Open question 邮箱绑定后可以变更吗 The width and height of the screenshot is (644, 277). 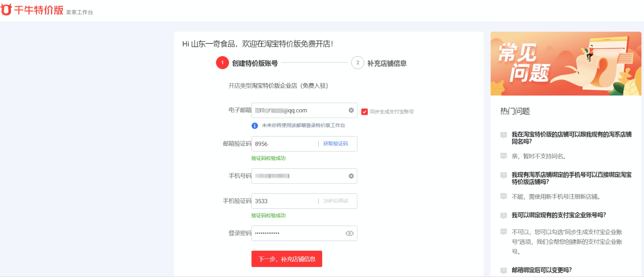pyautogui.click(x=542, y=270)
